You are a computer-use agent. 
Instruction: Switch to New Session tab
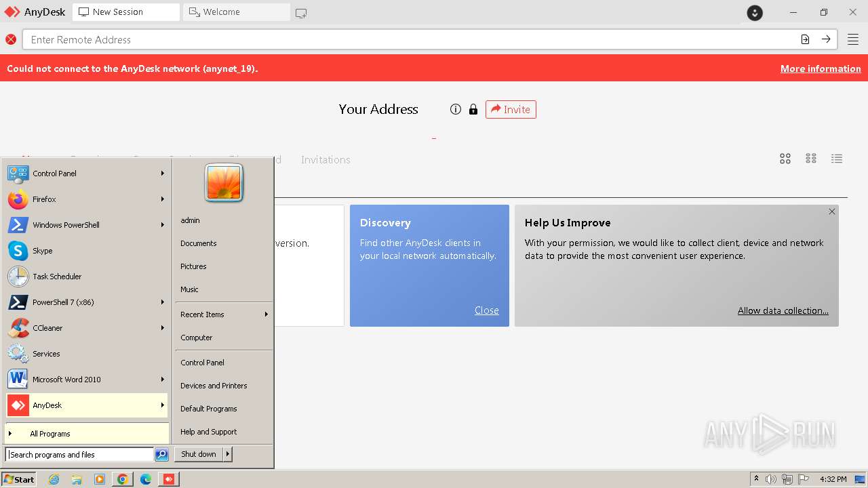tap(126, 12)
